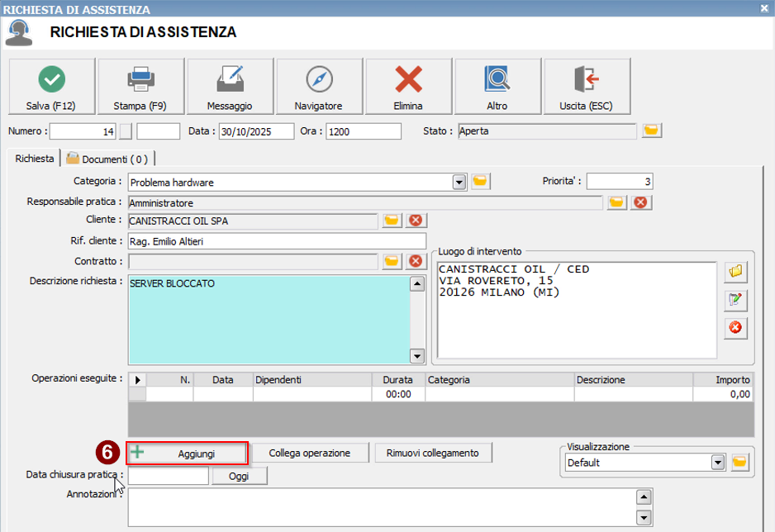Image resolution: width=775 pixels, height=532 pixels.
Task: Exit using the Uscita (ESC) button
Action: coord(586,87)
